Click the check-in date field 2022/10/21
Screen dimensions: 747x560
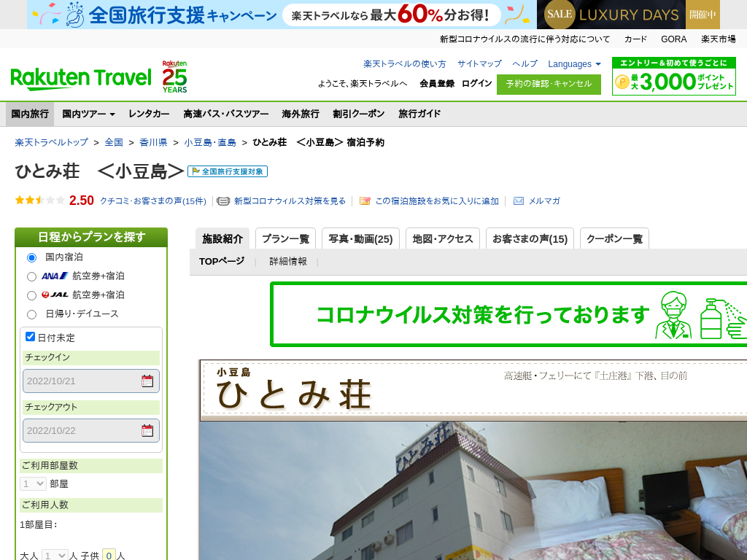pos(91,381)
